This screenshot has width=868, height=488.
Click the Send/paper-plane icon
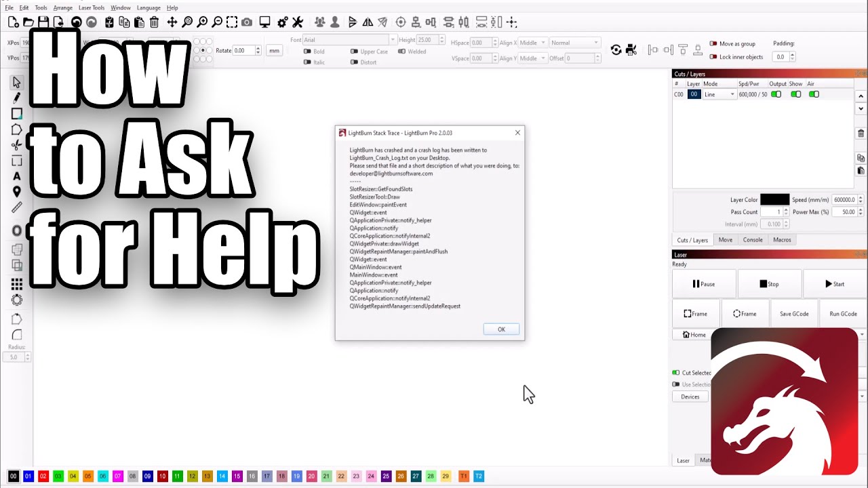[x=382, y=22]
